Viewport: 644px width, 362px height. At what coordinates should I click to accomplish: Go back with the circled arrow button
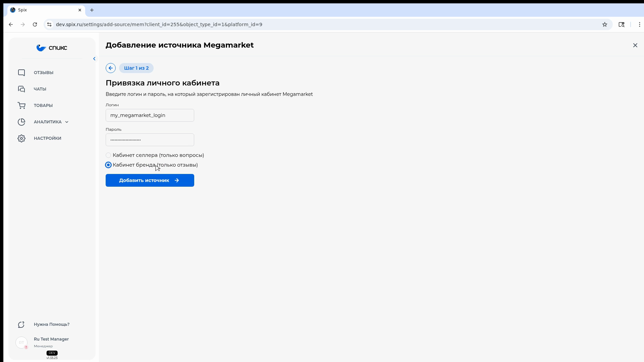(111, 68)
